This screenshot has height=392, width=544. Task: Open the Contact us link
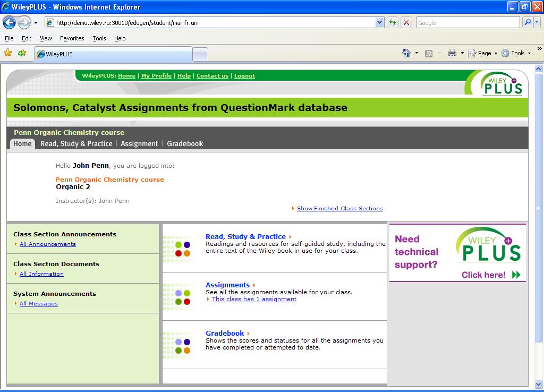coord(212,75)
